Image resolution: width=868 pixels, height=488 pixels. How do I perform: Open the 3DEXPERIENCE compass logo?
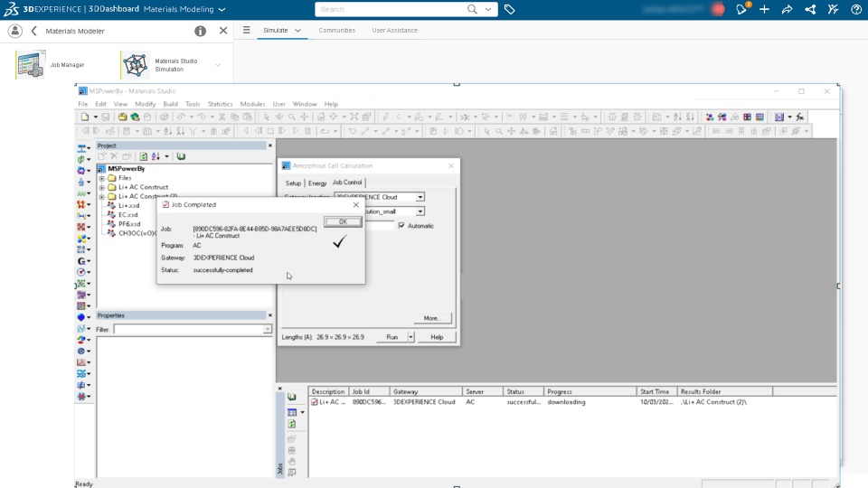[x=11, y=9]
